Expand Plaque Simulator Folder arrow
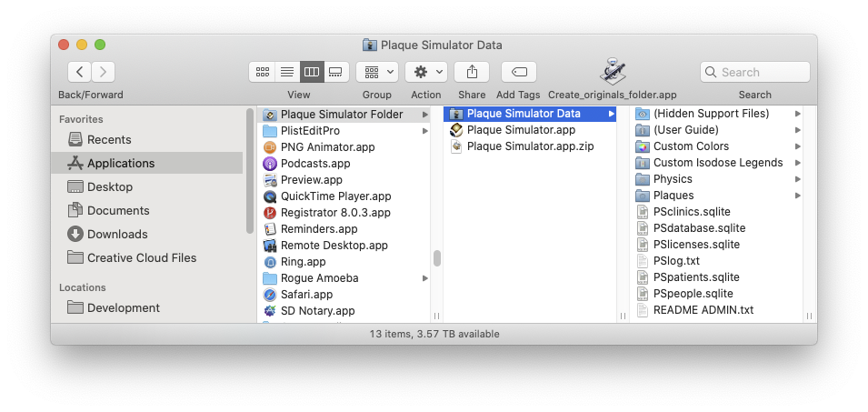The image size is (868, 412). pos(425,115)
